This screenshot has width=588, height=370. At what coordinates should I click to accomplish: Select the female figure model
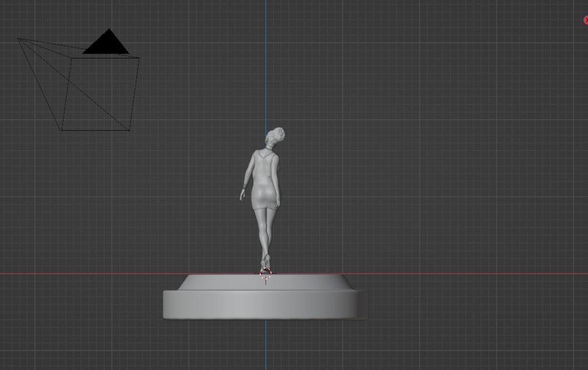pos(264,184)
